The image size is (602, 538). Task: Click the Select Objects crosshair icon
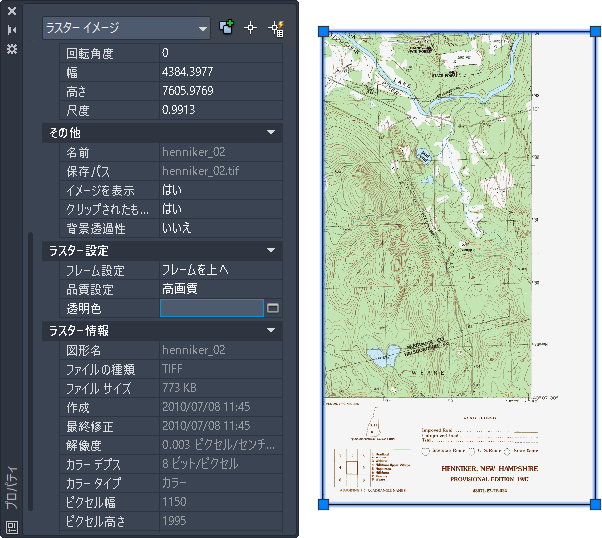(250, 28)
